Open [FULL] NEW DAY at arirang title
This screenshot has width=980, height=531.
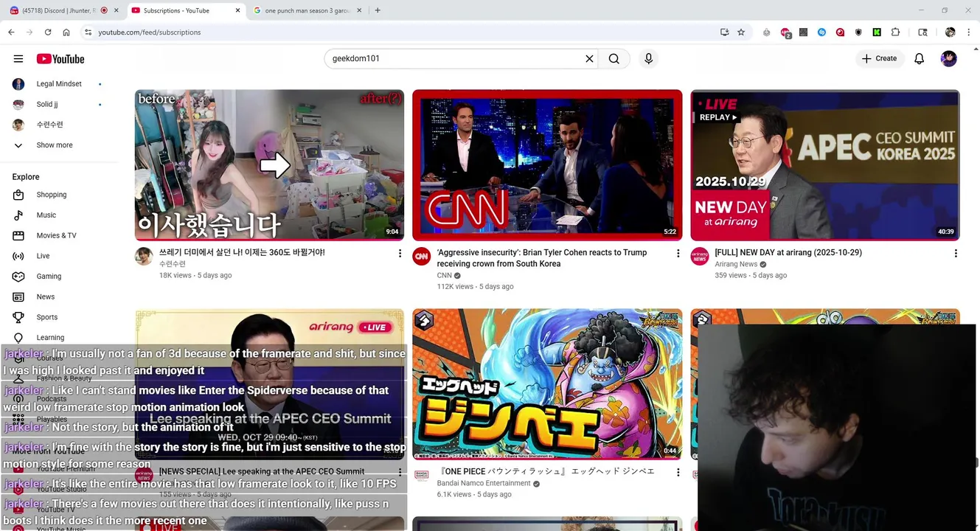click(788, 252)
